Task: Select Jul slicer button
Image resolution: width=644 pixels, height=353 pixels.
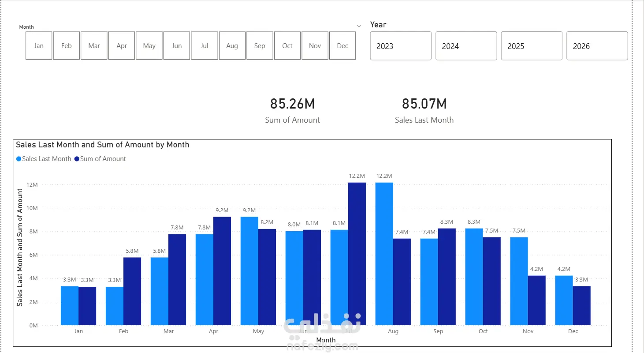Action: 205,45
